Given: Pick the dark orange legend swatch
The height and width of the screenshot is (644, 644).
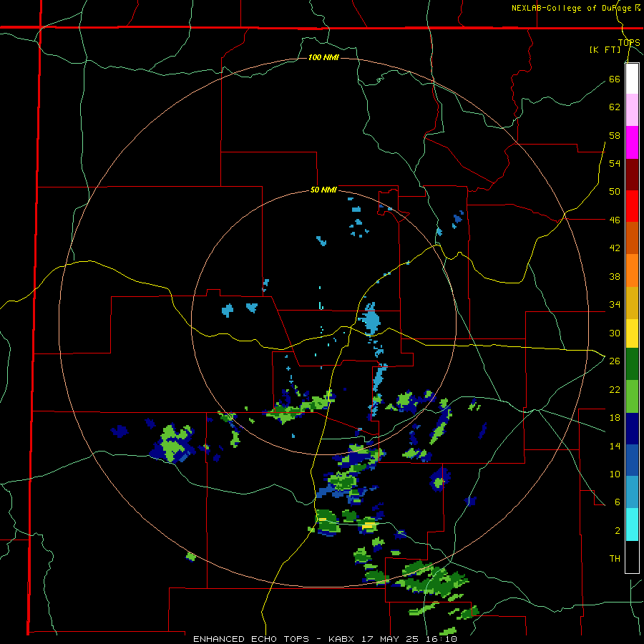Looking at the screenshot, I should tap(632, 238).
